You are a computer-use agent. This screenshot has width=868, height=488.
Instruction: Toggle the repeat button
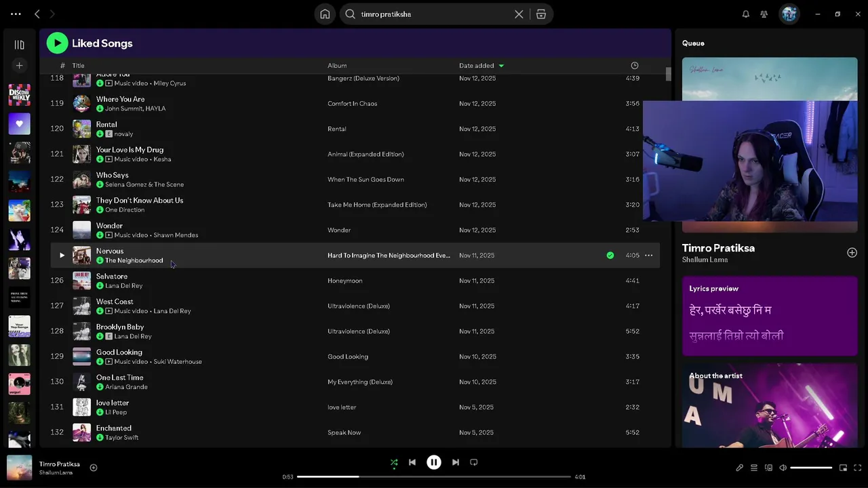(474, 462)
